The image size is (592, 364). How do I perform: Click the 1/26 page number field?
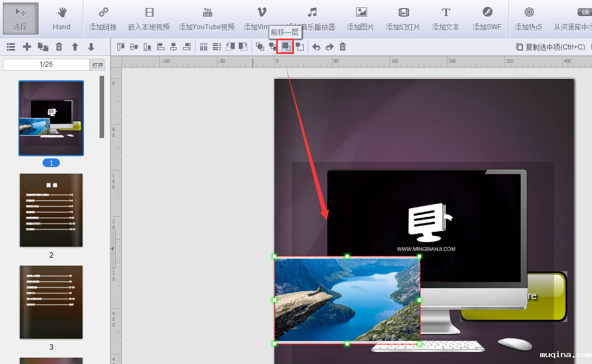(46, 64)
